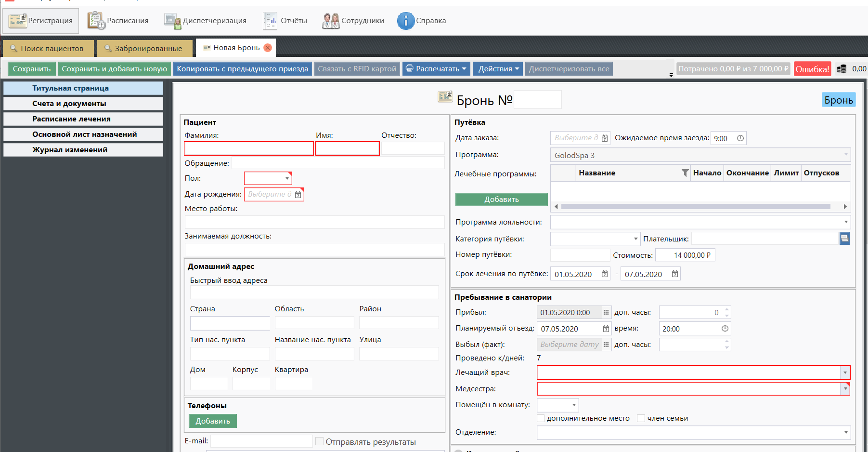Expand the Категория путёвки dropdown
The image size is (868, 452).
click(635, 239)
